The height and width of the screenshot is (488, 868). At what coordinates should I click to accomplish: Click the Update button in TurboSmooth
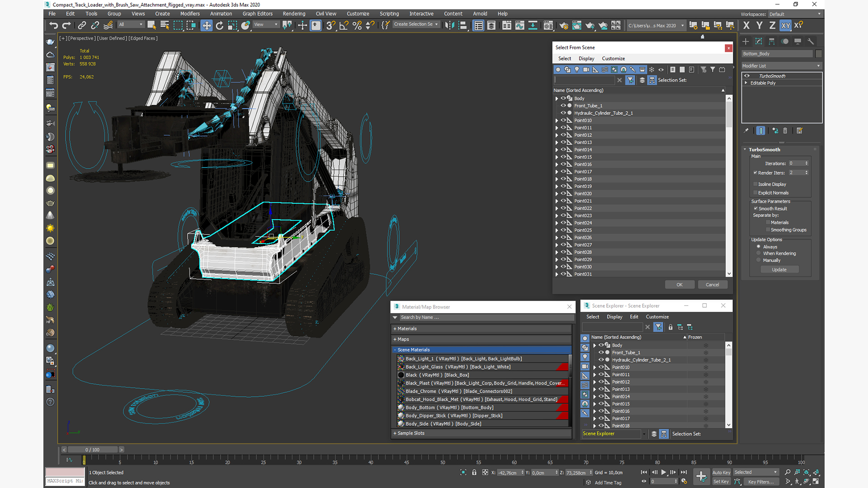[779, 269]
